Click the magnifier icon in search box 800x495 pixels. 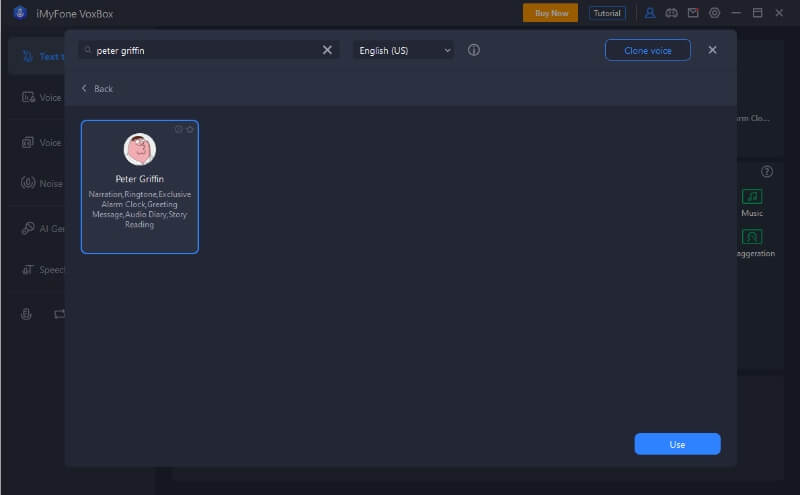(x=88, y=50)
